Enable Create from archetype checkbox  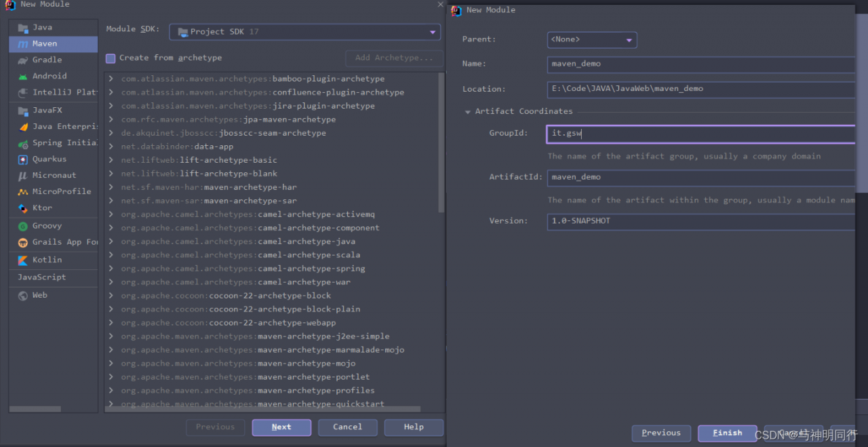(111, 58)
